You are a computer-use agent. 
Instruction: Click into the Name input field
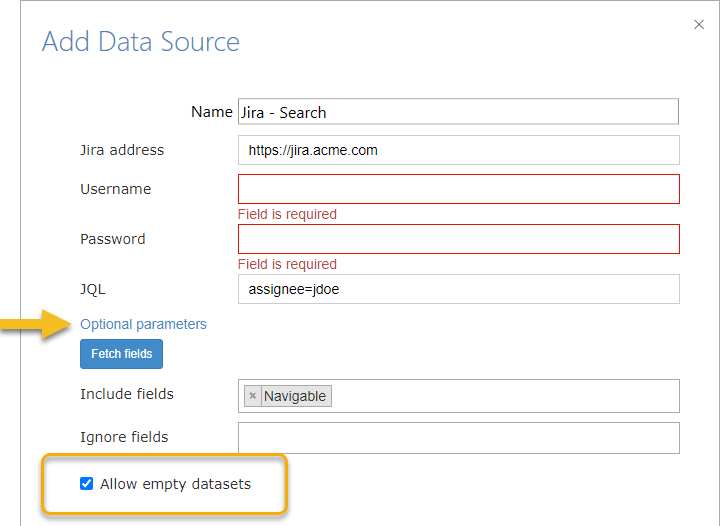tap(458, 112)
